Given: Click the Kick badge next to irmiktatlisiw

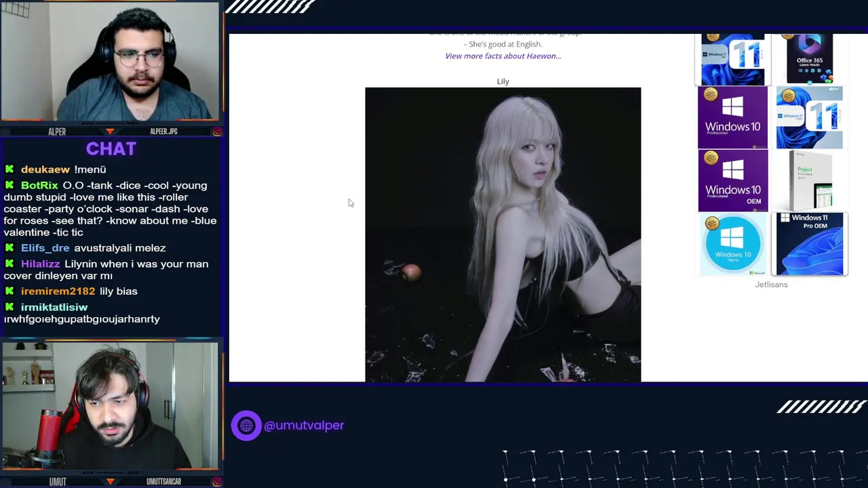Looking at the screenshot, I should click(9, 307).
